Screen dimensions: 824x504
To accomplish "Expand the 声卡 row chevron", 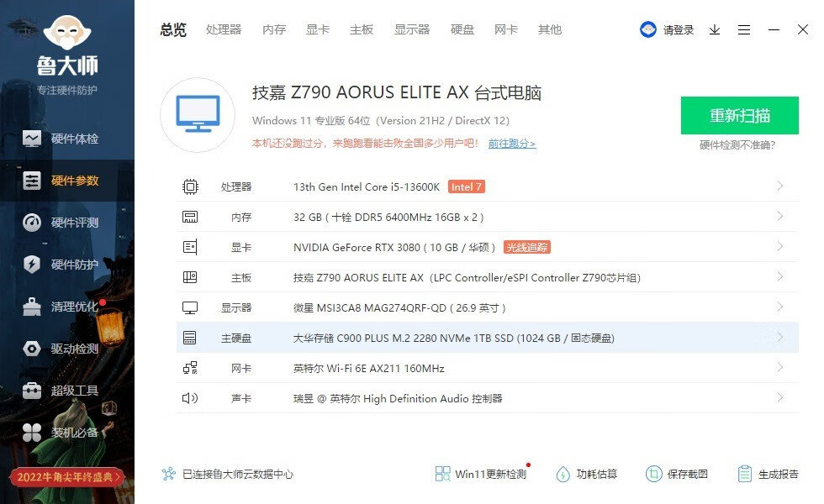I will (x=780, y=397).
